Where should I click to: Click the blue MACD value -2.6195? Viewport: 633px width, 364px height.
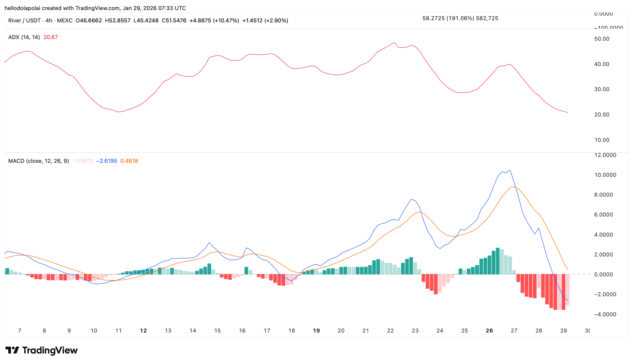(x=107, y=161)
